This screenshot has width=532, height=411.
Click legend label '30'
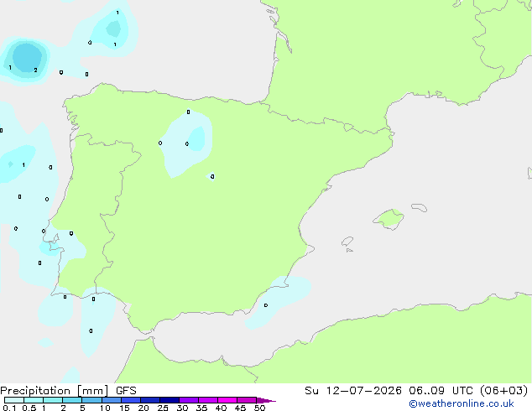click(182, 408)
